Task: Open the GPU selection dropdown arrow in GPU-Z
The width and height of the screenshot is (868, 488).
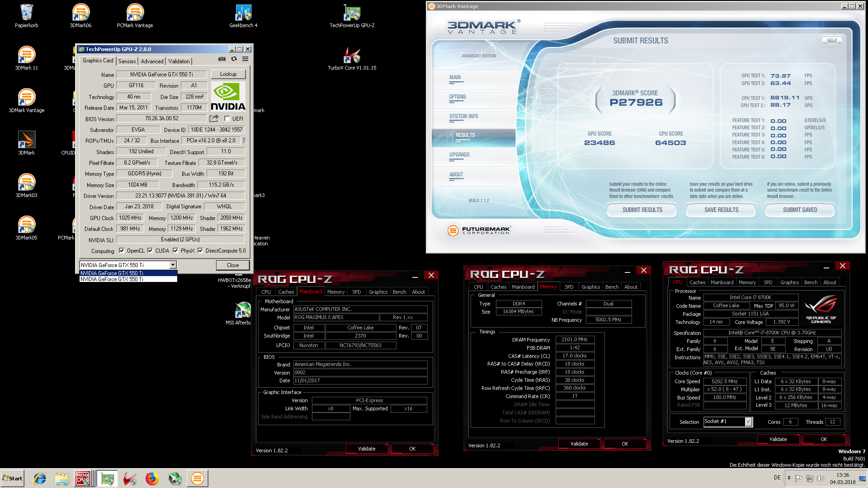Action: click(x=173, y=265)
